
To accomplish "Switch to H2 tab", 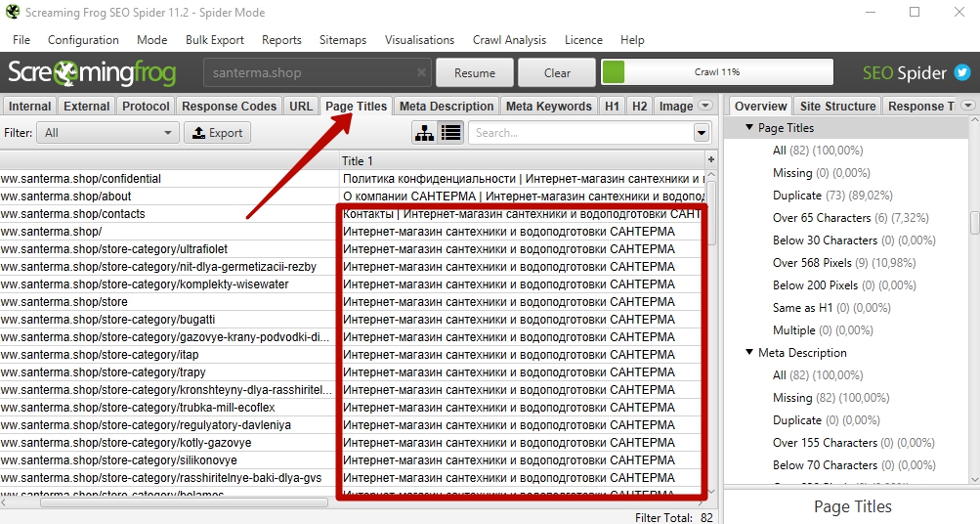I will click(x=639, y=107).
